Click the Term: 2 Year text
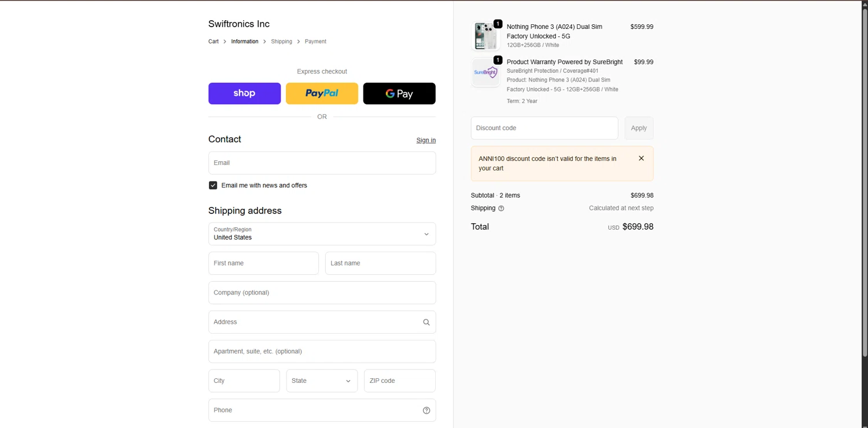This screenshot has height=428, width=868. [522, 101]
